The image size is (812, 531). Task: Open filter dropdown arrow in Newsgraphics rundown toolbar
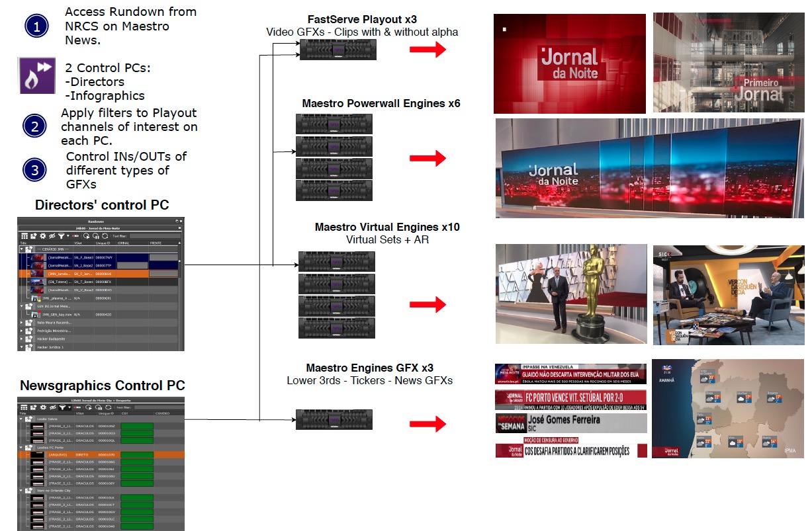(69, 407)
